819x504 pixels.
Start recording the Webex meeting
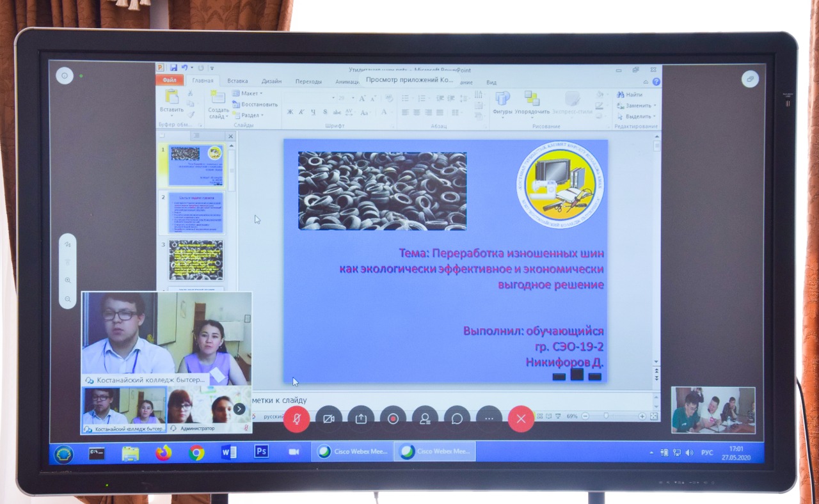click(393, 419)
